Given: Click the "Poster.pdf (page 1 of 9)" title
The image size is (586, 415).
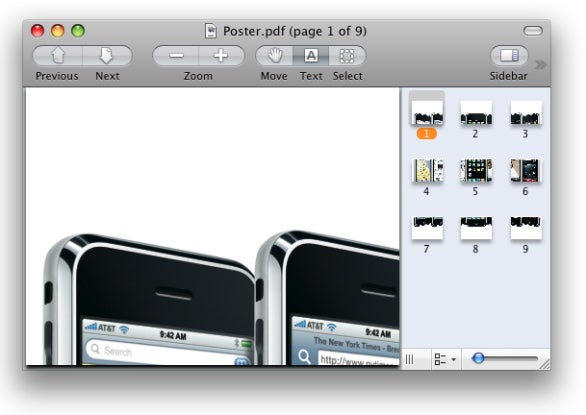Looking at the screenshot, I should [295, 31].
